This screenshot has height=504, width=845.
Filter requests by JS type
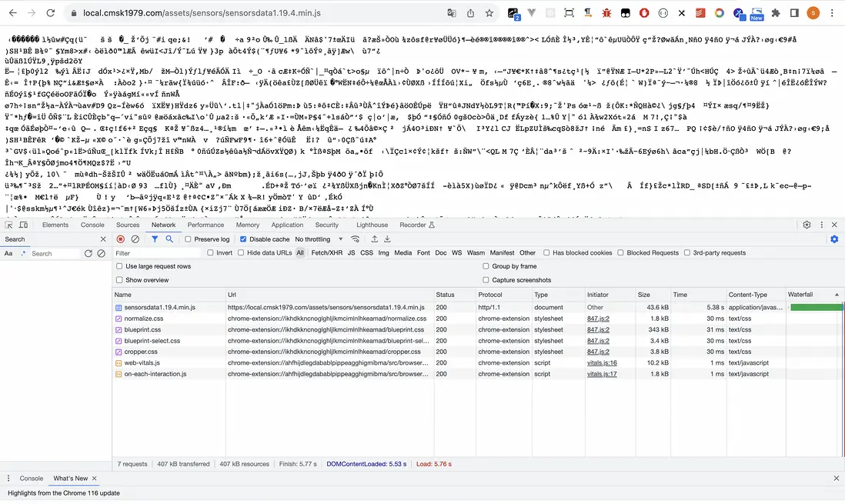(x=352, y=252)
